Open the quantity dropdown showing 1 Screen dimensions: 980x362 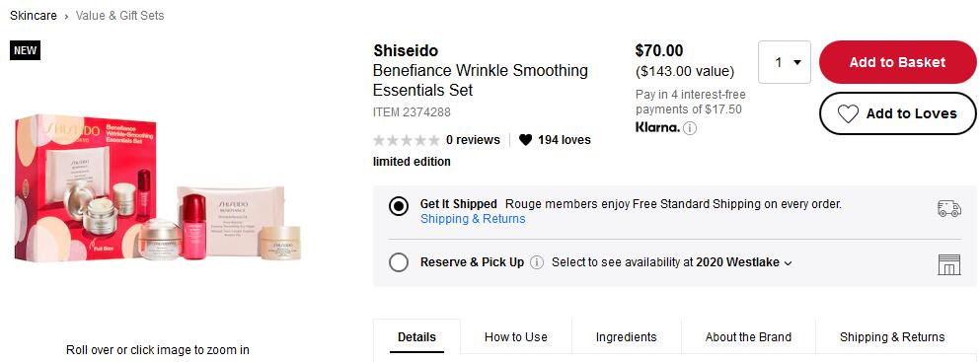pos(785,62)
